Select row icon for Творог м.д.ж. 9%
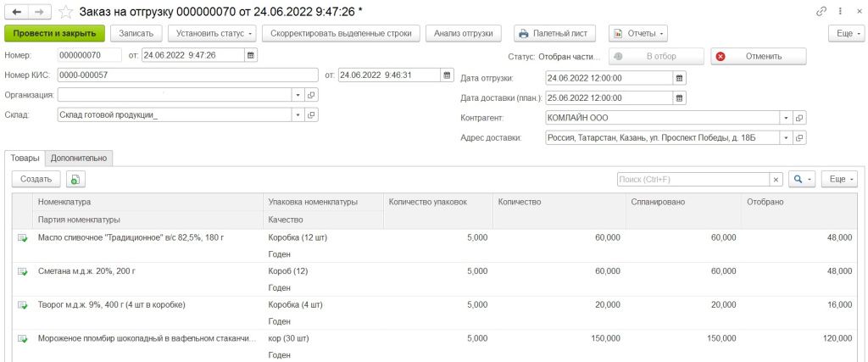 coord(22,304)
